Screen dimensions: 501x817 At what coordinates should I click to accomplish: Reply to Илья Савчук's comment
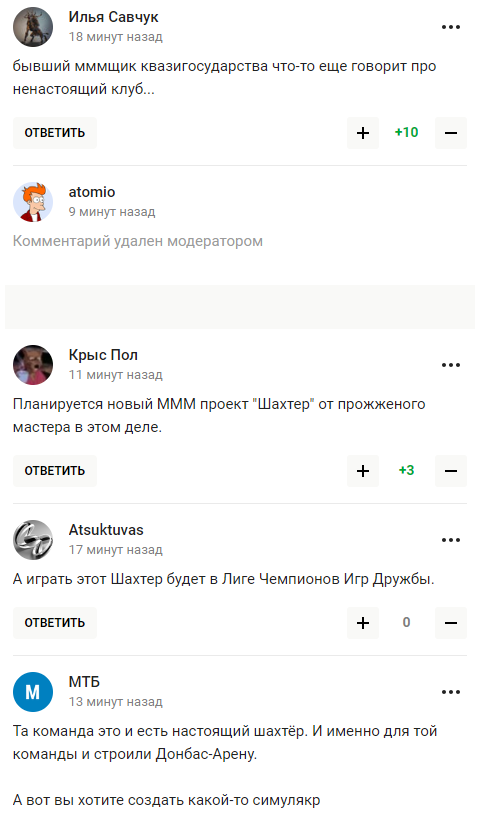(x=55, y=133)
